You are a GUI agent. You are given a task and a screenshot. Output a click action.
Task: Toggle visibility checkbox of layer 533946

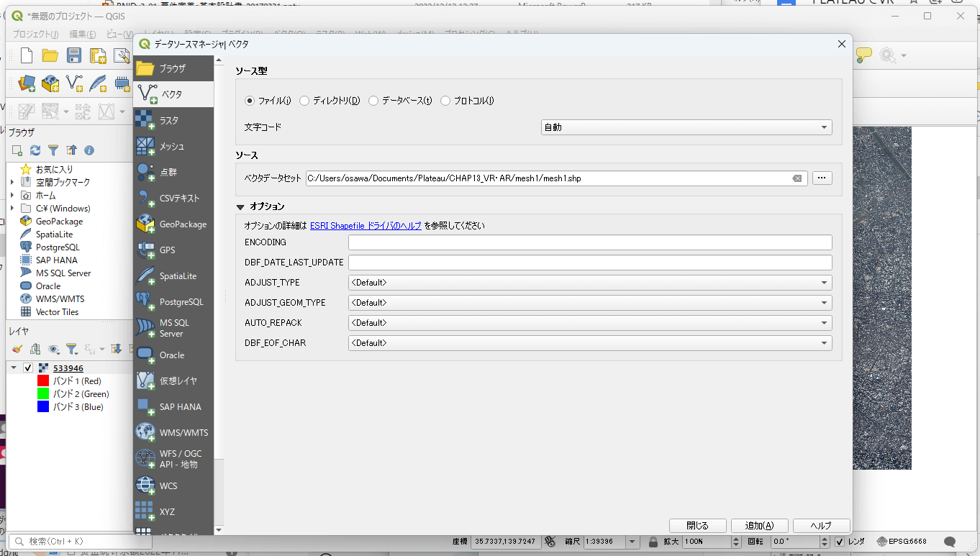point(28,368)
